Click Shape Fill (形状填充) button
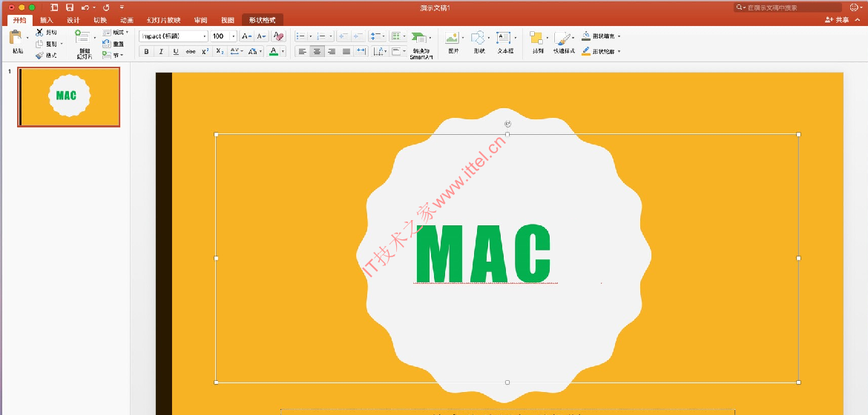Image resolution: width=868 pixels, height=415 pixels. coord(600,36)
